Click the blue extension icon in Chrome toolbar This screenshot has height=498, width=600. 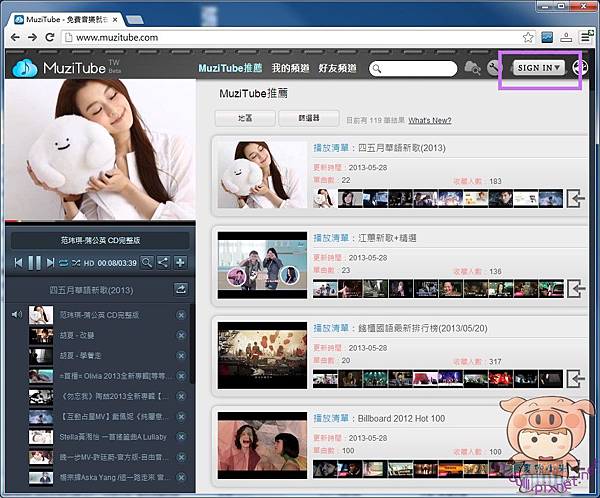[x=547, y=38]
